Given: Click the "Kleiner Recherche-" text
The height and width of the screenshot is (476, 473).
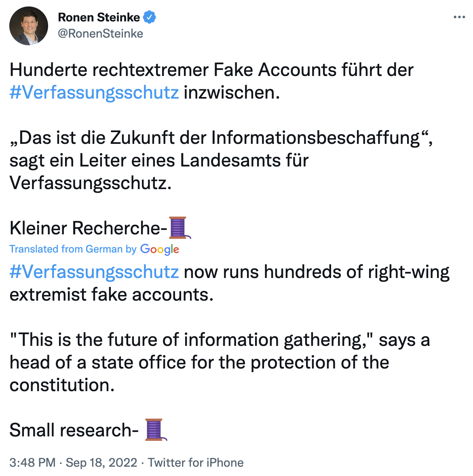Looking at the screenshot, I should click(x=89, y=227).
